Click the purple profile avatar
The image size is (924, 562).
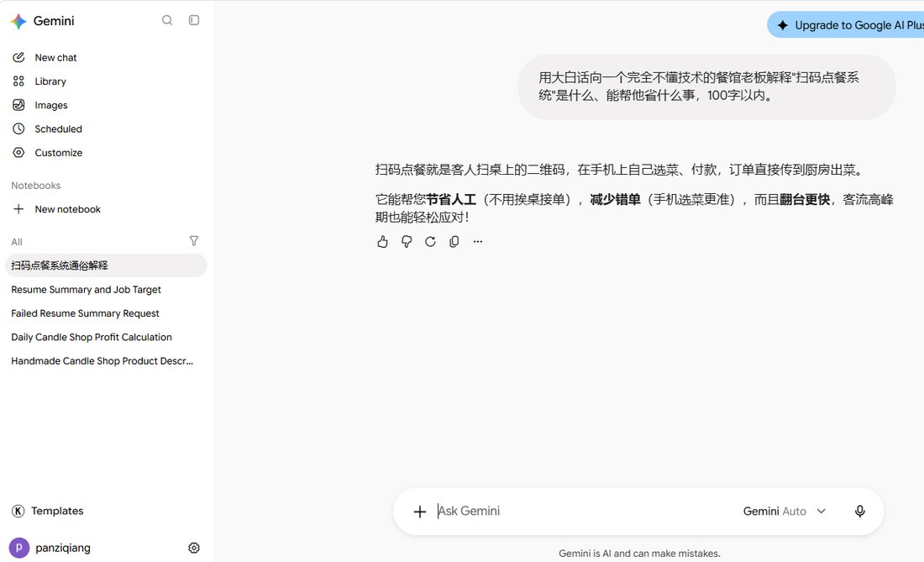18,548
